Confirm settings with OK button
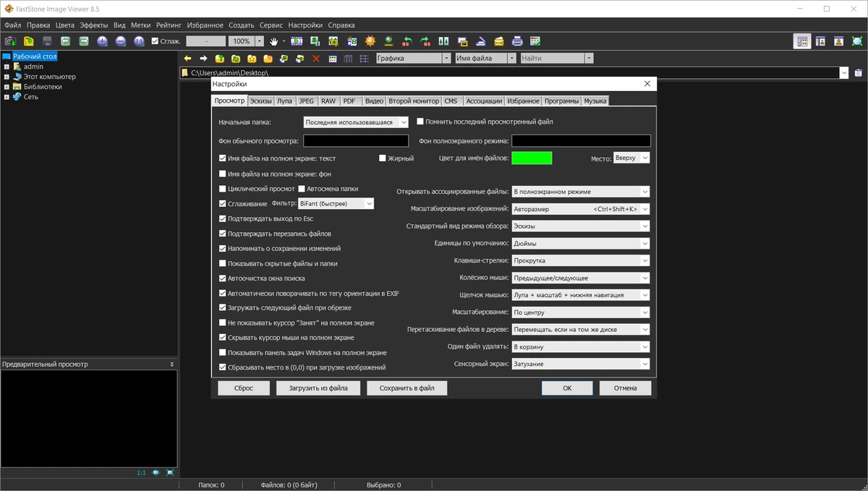The image size is (868, 491). click(567, 388)
